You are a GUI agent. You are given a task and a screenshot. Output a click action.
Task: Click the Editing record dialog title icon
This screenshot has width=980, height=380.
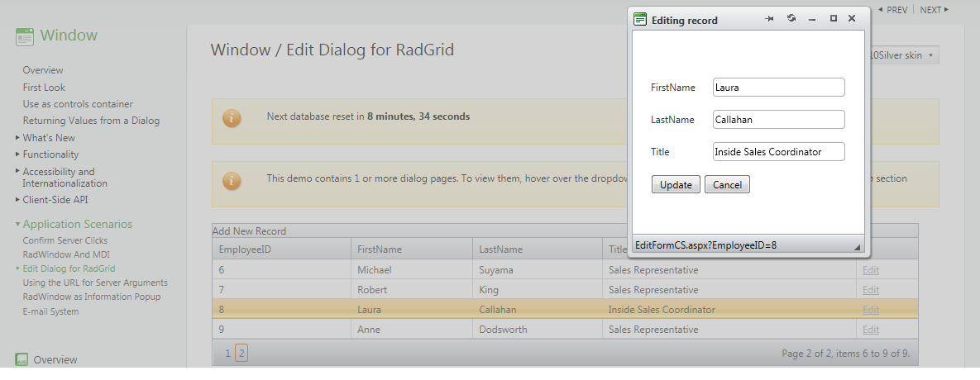click(x=640, y=20)
